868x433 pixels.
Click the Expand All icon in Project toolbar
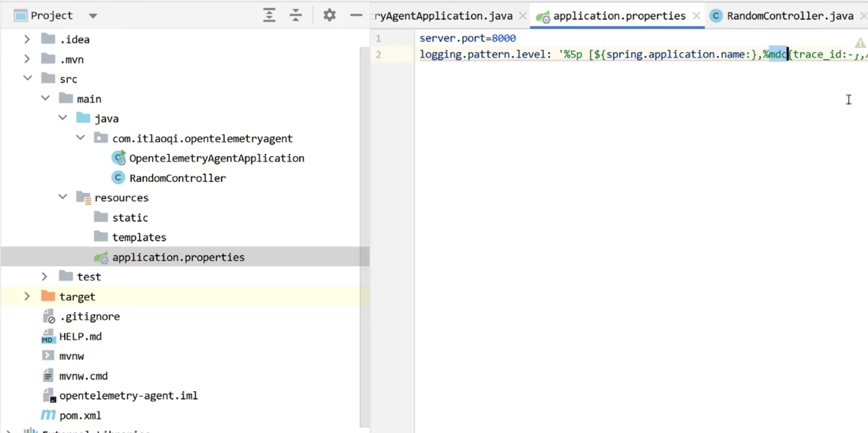[269, 15]
